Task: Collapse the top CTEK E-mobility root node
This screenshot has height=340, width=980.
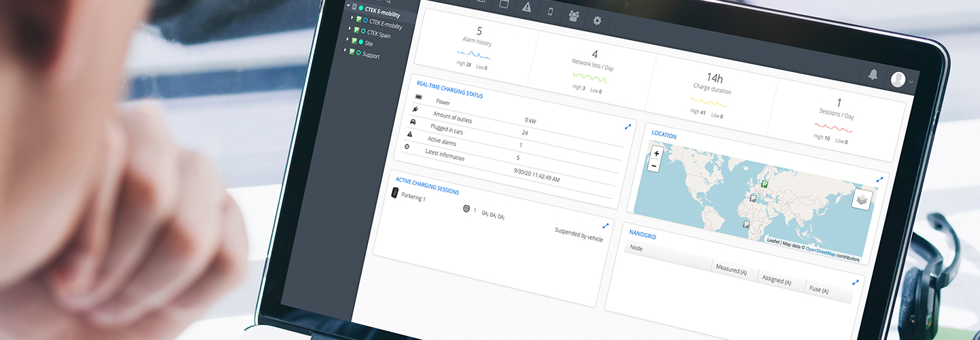Action: (x=348, y=6)
